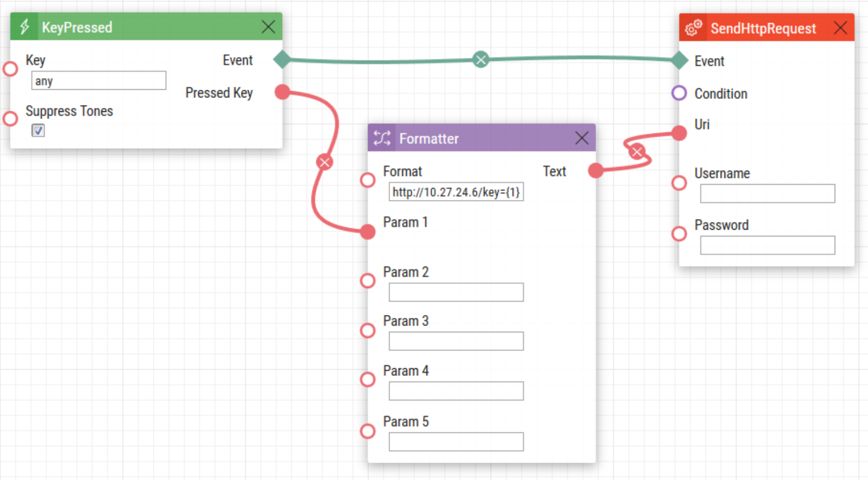Click the Param 2 input port on Formatter
This screenshot has height=480, width=868.
[x=367, y=281]
